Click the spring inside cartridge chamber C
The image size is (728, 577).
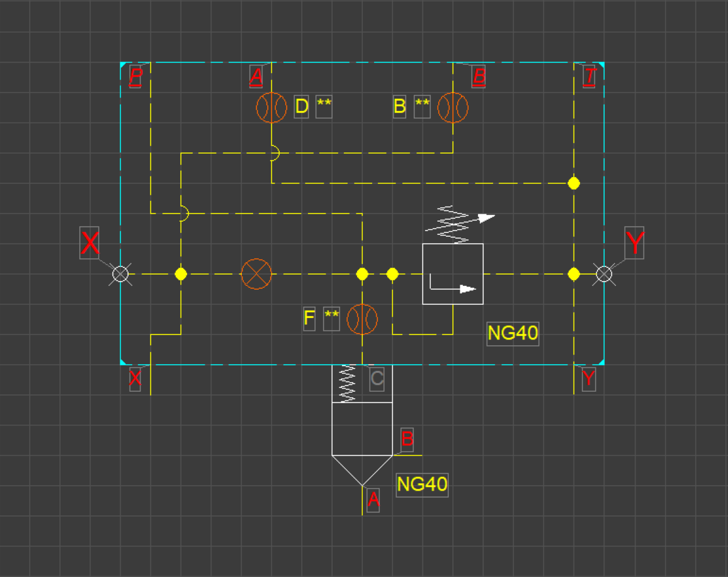pyautogui.click(x=348, y=383)
